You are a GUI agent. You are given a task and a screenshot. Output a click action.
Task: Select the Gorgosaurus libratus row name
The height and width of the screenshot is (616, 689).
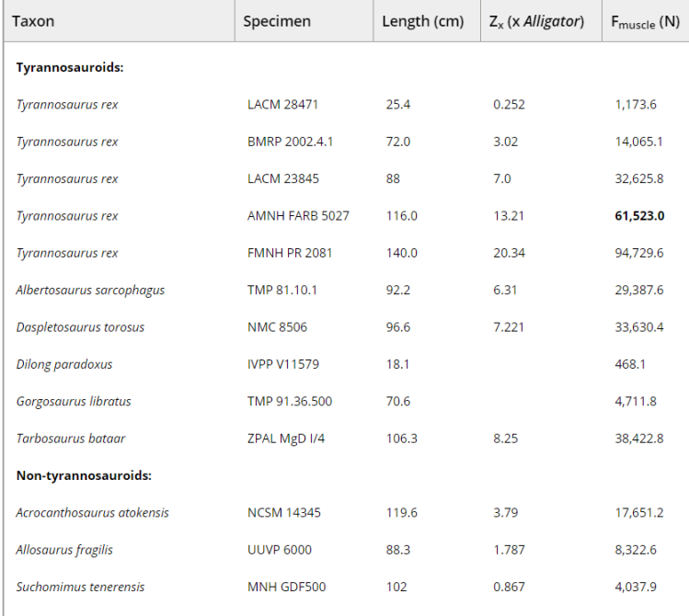(x=74, y=401)
